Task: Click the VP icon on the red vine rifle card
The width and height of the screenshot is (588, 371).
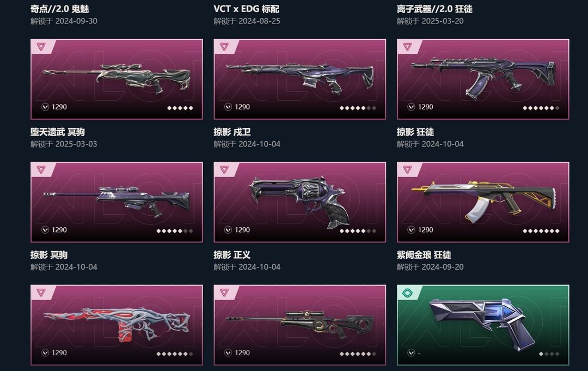Action: [x=45, y=352]
